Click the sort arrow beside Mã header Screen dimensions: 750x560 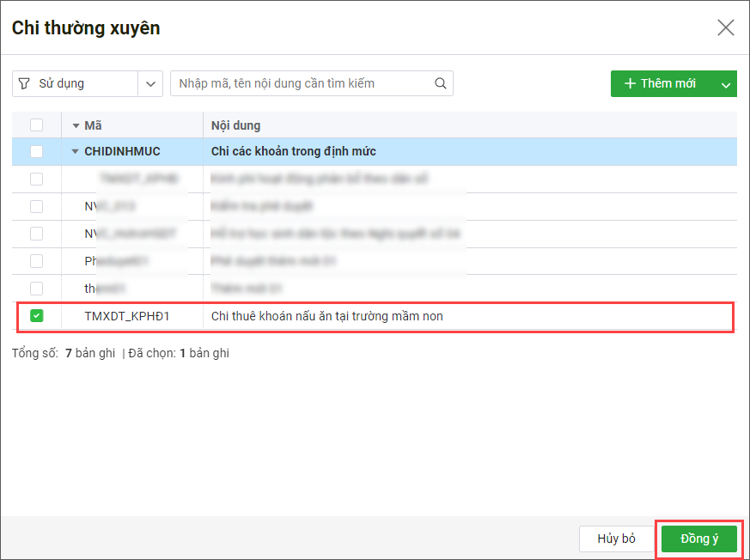pos(76,125)
